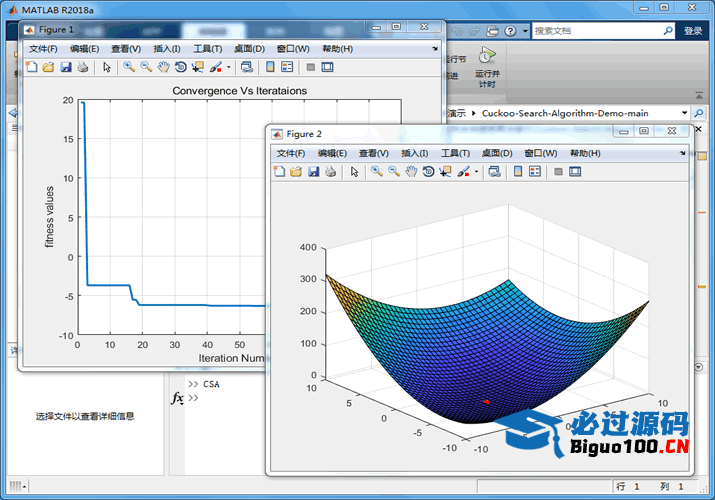Select Edit Plot arrow in Figure 1 toolbar
The height and width of the screenshot is (500, 715).
tap(107, 67)
